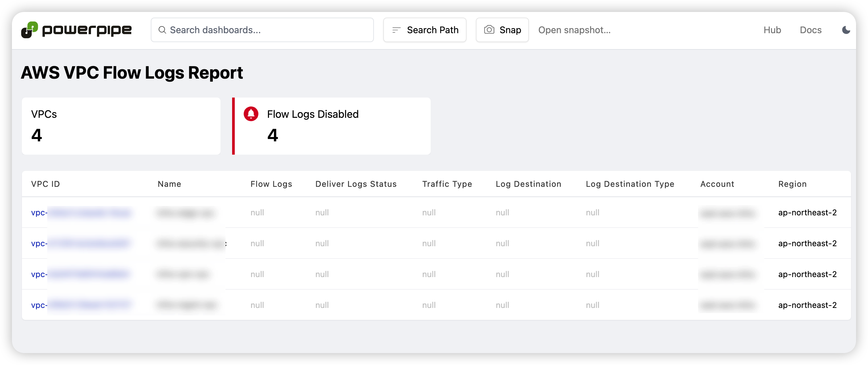The height and width of the screenshot is (365, 868).
Task: Open the Search Path button
Action: click(x=432, y=30)
